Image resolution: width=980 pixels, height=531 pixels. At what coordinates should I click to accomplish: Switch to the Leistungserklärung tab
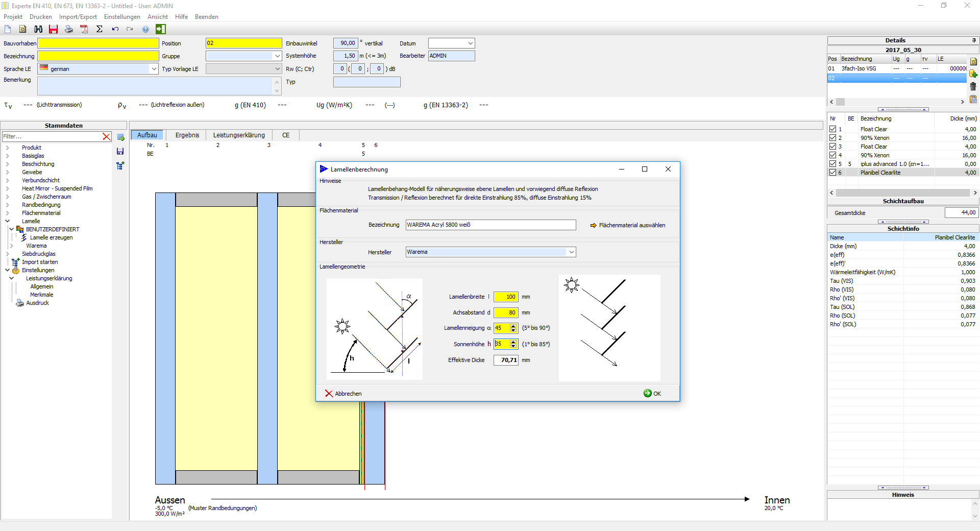(239, 135)
